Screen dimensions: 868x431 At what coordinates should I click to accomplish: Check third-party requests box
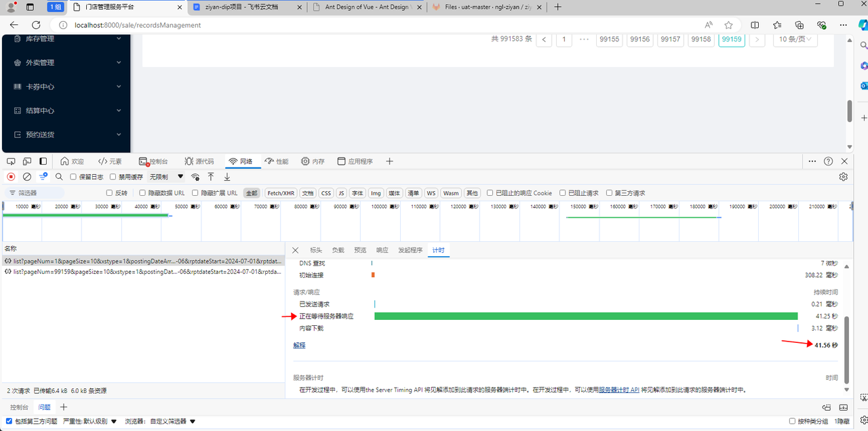[609, 193]
